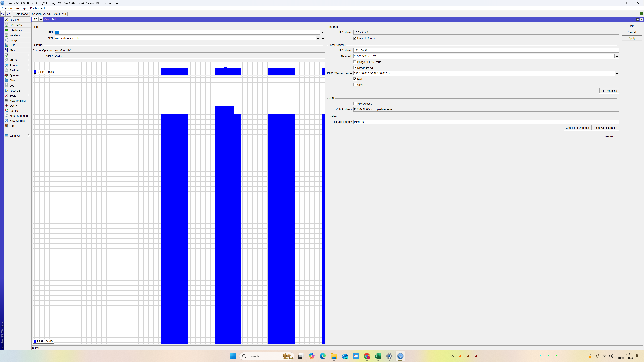The height and width of the screenshot is (362, 644).
Task: Open Excel from the taskbar
Action: click(x=378, y=356)
